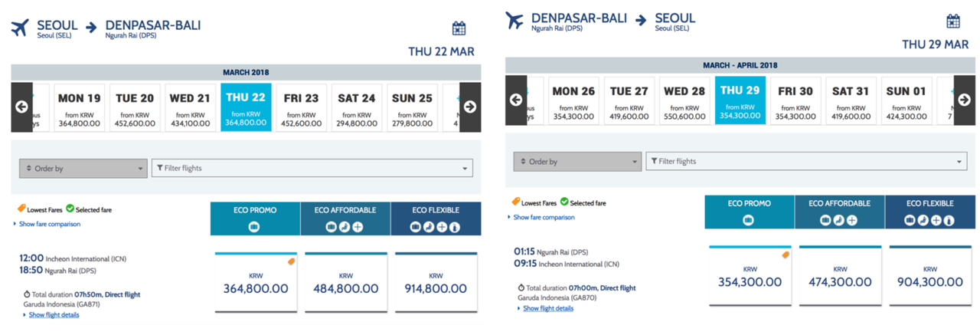Open calendar icon for Denpasar to Seoul flight
Screen dimensions: 980x332
[953, 21]
